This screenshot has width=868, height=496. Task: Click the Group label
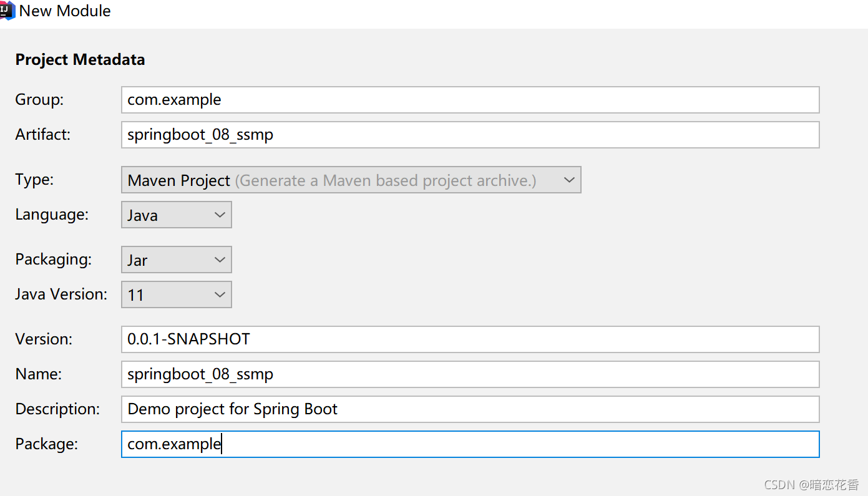coord(39,100)
